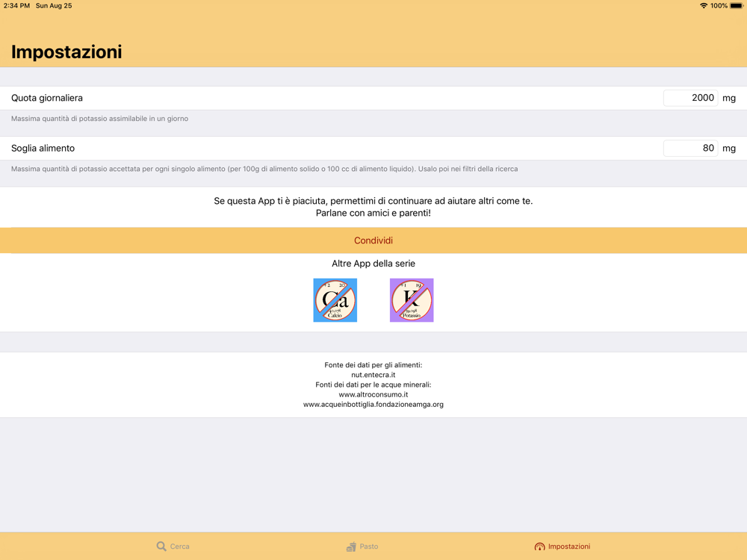Tap the nut.entecra.it source text
747x560 pixels.
tap(373, 375)
